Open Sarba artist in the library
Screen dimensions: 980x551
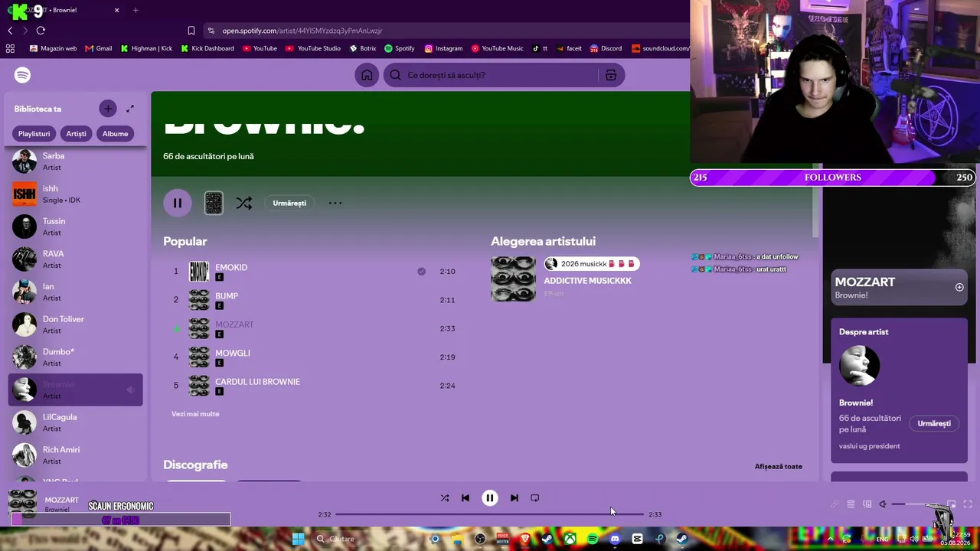(x=75, y=161)
